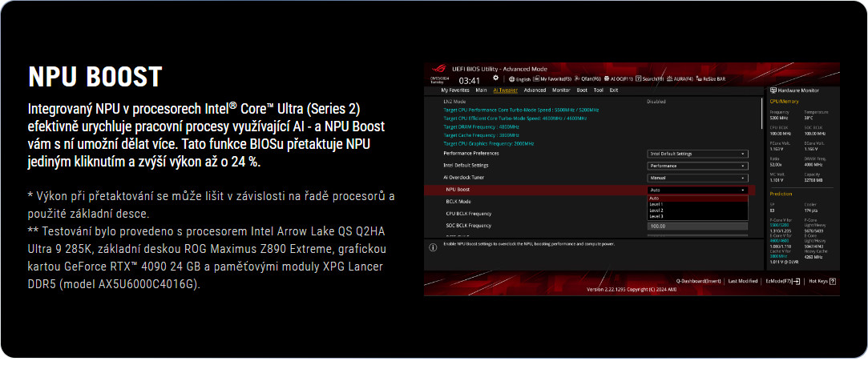Open the Intel Default Settings dropdown
Viewport: 868px width, 373px height.
coord(696,165)
